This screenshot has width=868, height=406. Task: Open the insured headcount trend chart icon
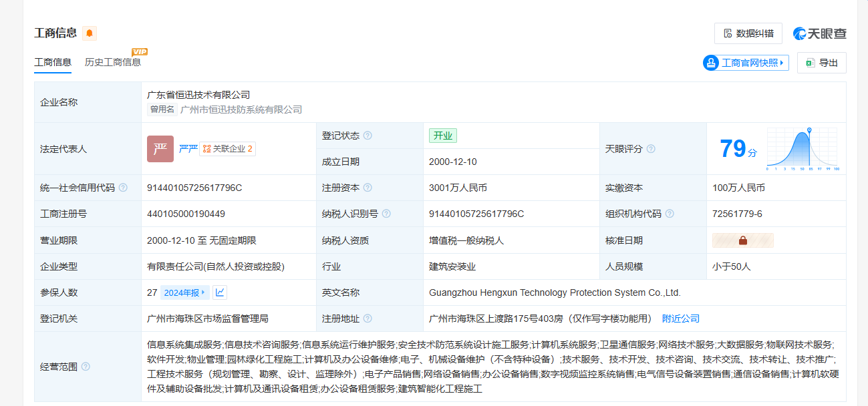click(220, 292)
